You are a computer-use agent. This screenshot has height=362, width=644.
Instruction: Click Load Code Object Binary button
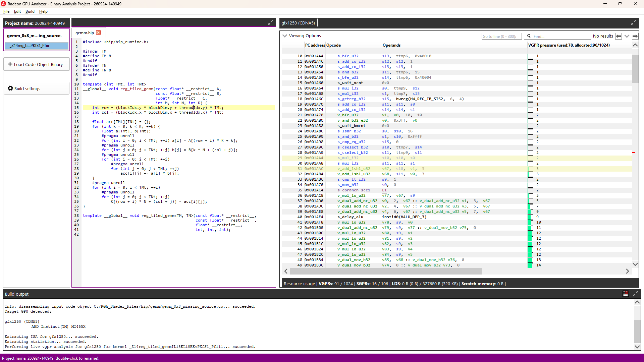[x=36, y=64]
